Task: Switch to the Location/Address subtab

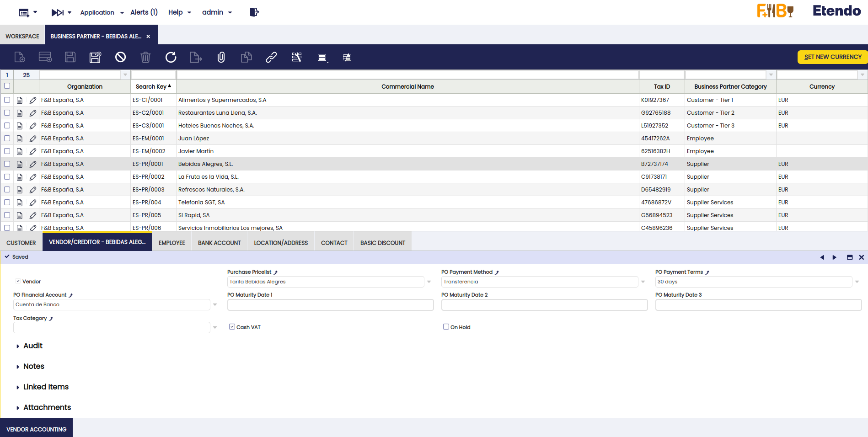Action: click(281, 243)
